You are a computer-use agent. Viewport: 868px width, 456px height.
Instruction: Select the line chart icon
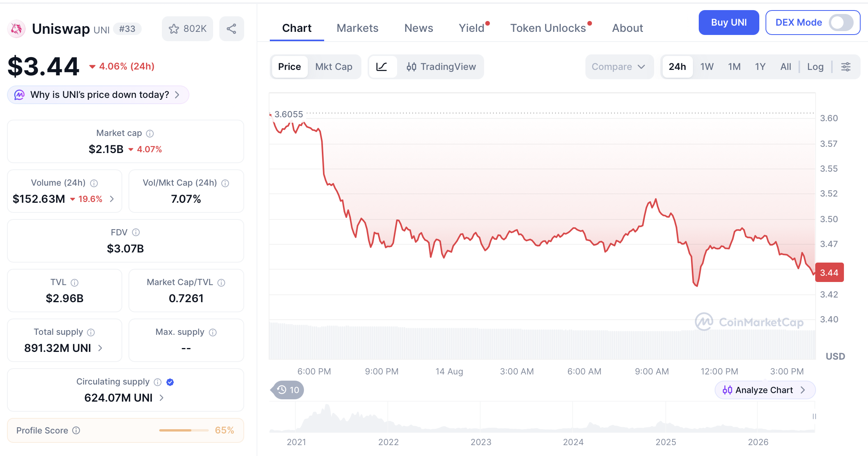382,67
